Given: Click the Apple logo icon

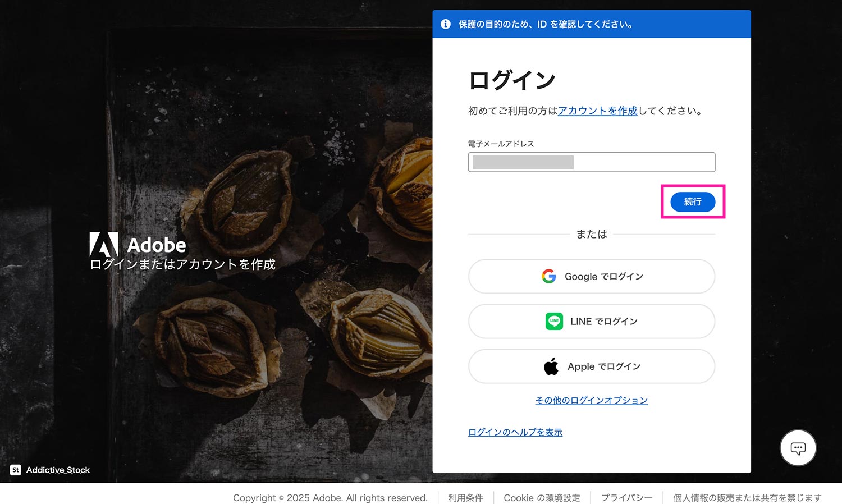Looking at the screenshot, I should [551, 365].
